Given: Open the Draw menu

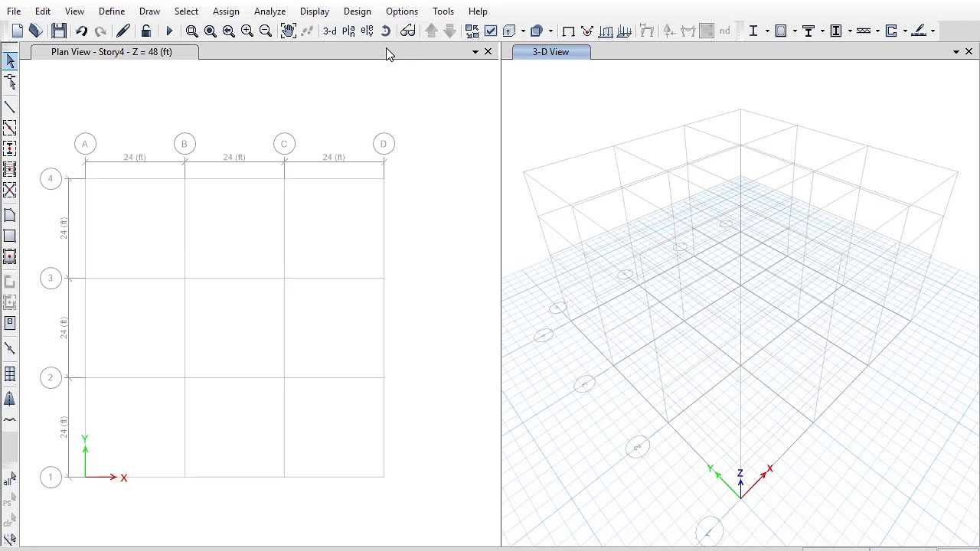Looking at the screenshot, I should point(150,11).
